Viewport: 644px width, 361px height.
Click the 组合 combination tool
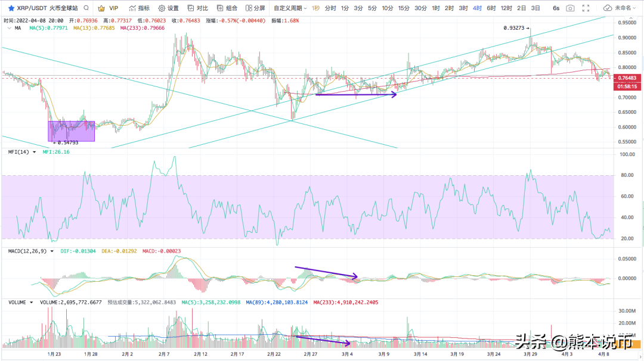(227, 8)
